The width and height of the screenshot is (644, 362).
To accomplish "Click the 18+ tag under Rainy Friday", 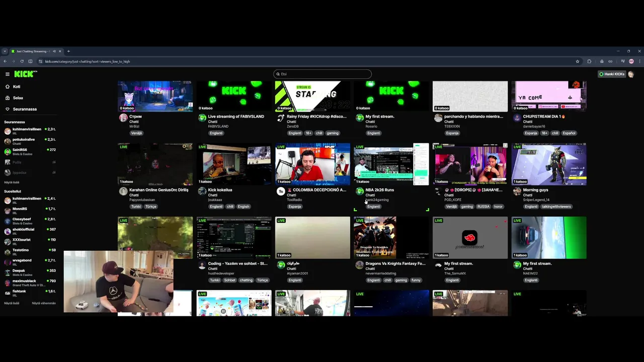I will click(x=308, y=133).
